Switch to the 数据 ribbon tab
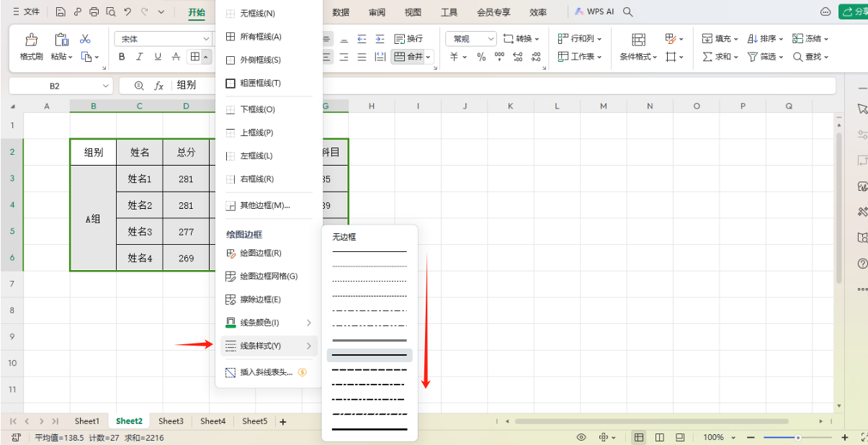 coord(341,12)
